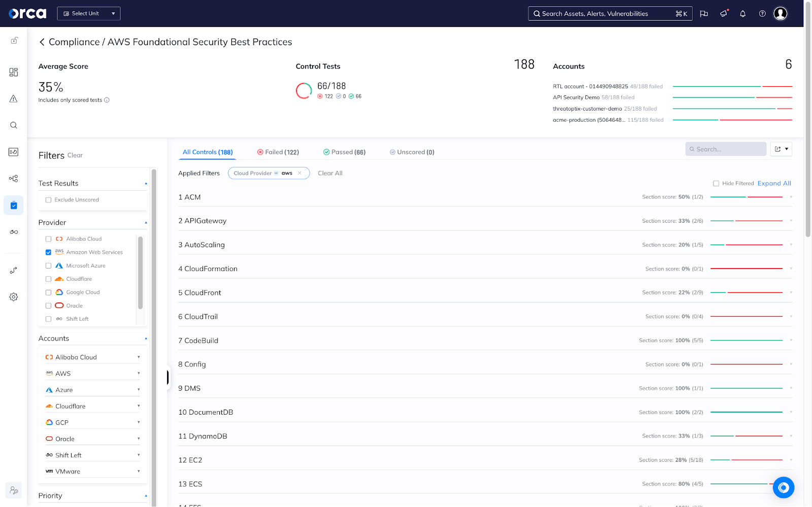Open the Shift Left infinity icon in sidebar
This screenshot has width=812, height=507.
point(13,232)
